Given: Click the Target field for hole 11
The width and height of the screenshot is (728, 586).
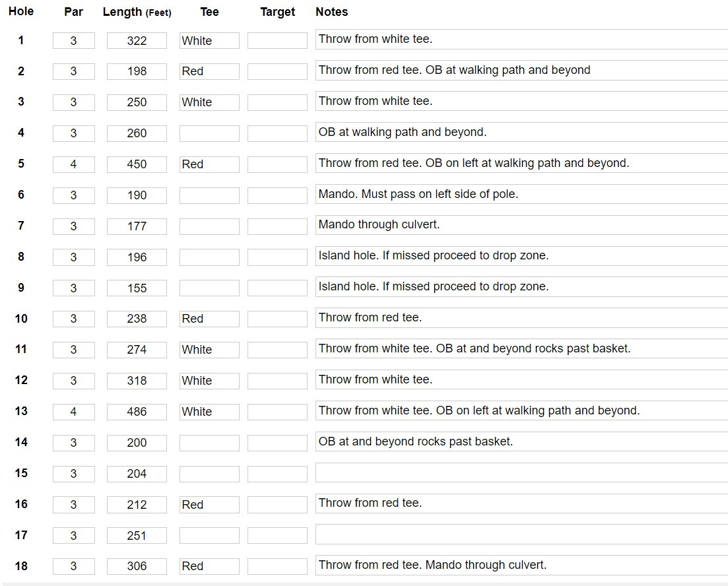Looking at the screenshot, I should coord(277,350).
